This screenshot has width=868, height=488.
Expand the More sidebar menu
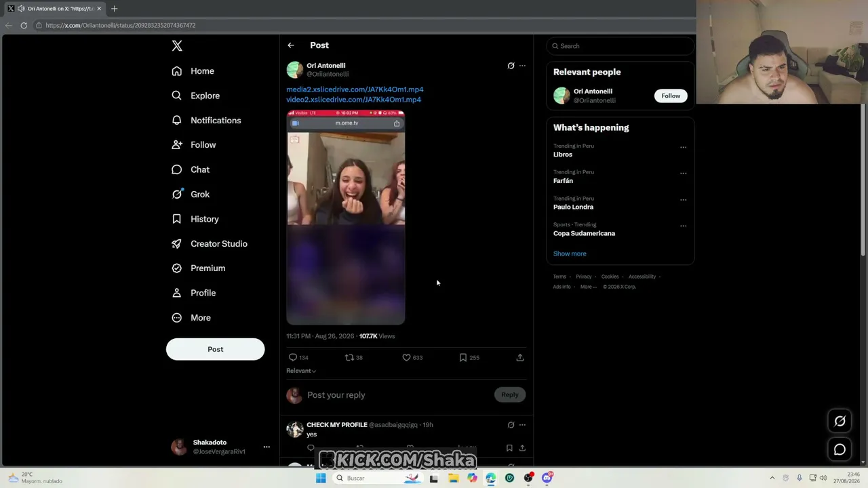coord(191,318)
